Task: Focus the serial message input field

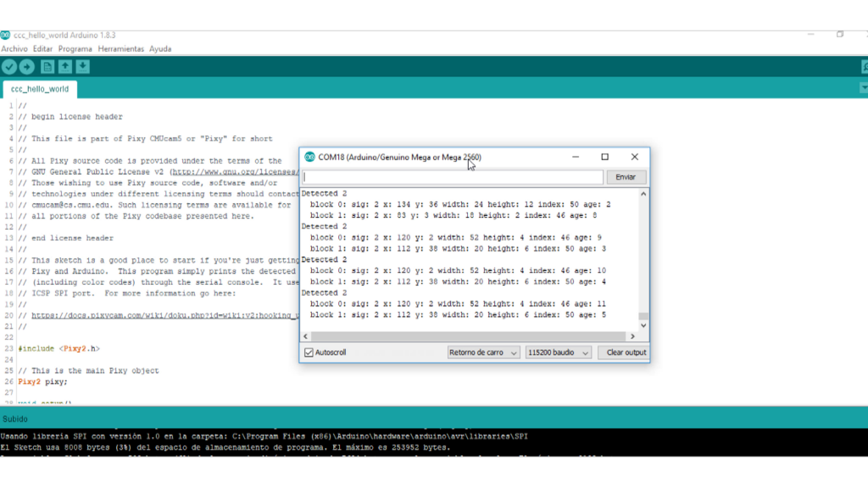Action: point(453,177)
